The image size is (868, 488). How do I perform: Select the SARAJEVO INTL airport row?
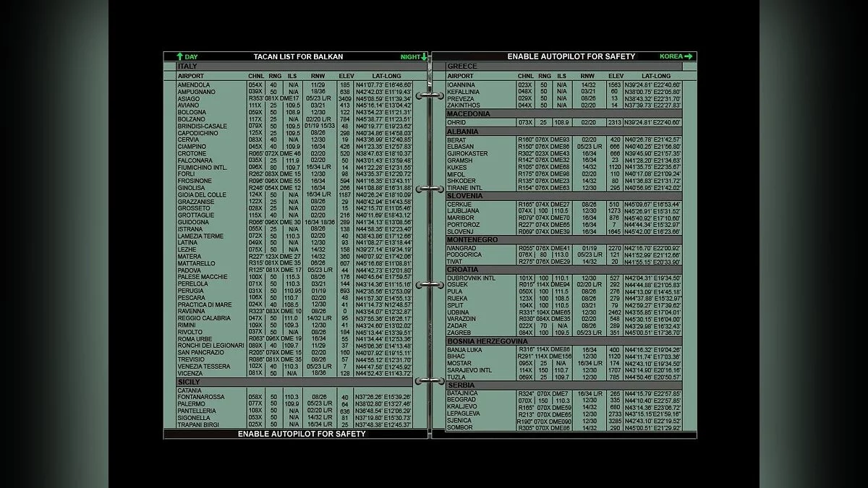[469, 370]
